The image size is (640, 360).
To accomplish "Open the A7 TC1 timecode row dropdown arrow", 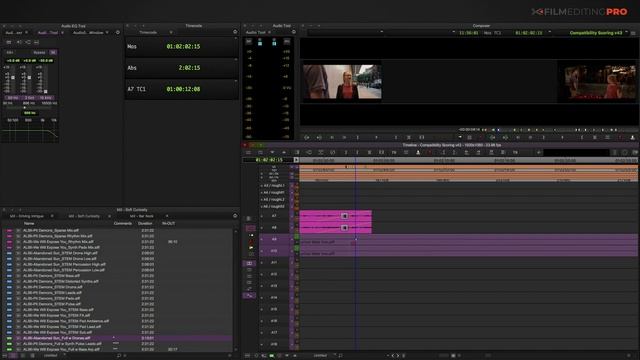I will [x=236, y=81].
